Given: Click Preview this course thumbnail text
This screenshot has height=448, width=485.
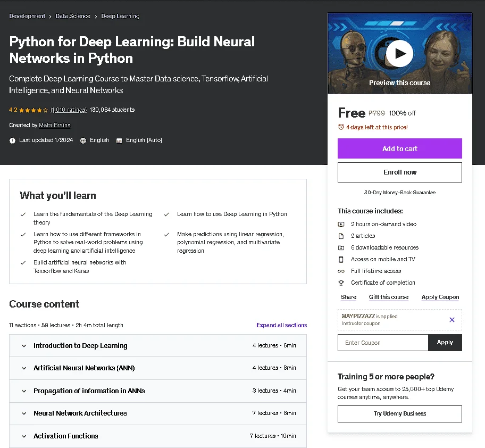Looking at the screenshot, I should pyautogui.click(x=399, y=83).
